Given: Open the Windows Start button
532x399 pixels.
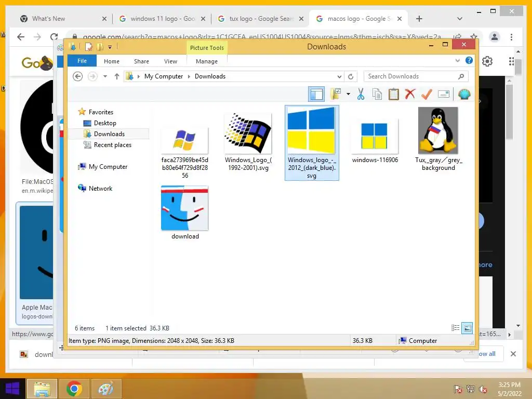Looking at the screenshot, I should click(12, 389).
